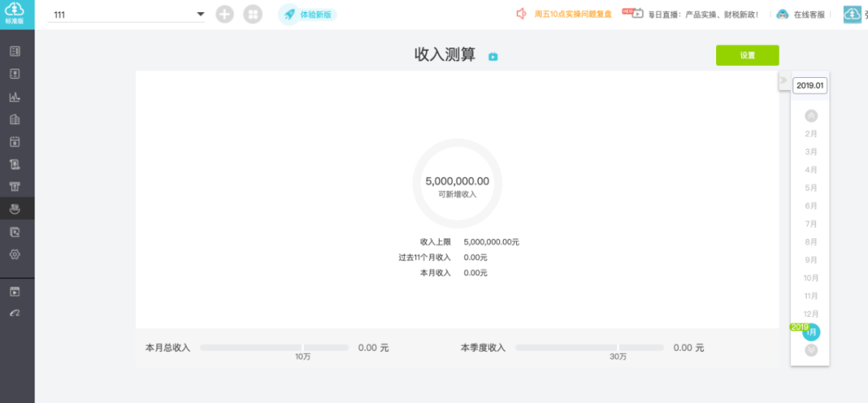Viewport: 868px width, 403px height.
Task: Click the blue video icon beside 收入测算 title
Action: (x=493, y=56)
